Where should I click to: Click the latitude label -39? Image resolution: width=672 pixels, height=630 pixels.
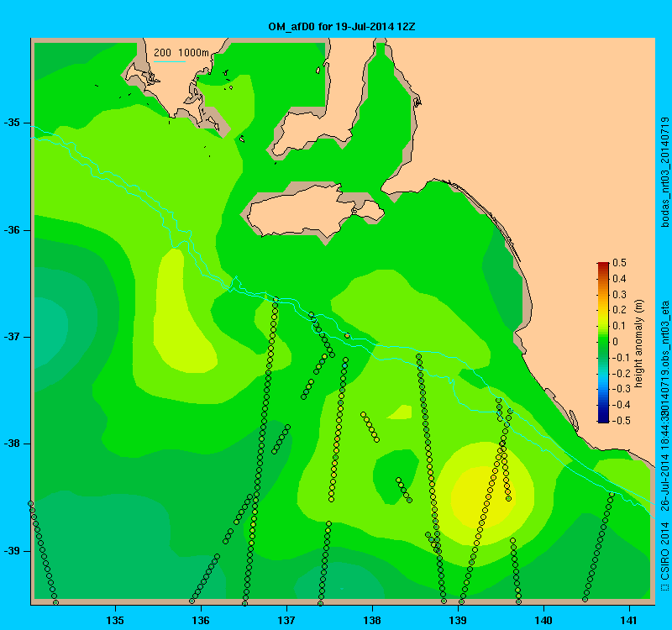12,551
